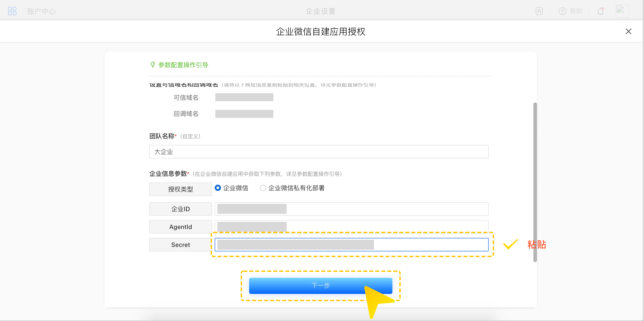Open the app grid launcher icon

coord(12,11)
